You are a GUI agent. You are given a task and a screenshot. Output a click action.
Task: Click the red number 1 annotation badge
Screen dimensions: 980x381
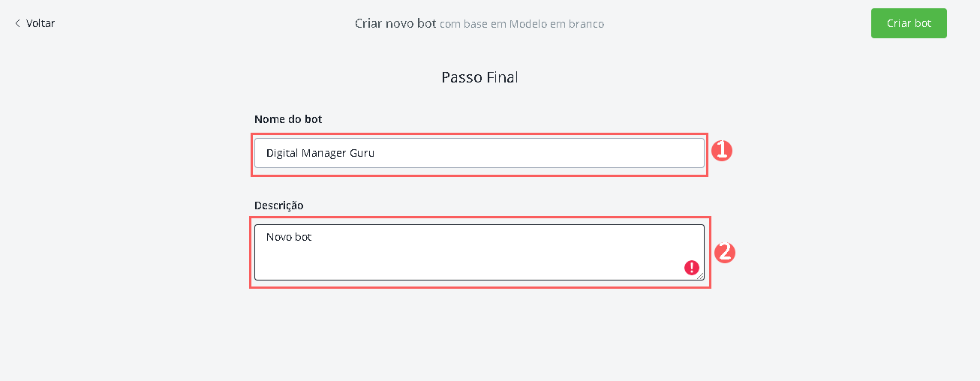click(x=721, y=151)
